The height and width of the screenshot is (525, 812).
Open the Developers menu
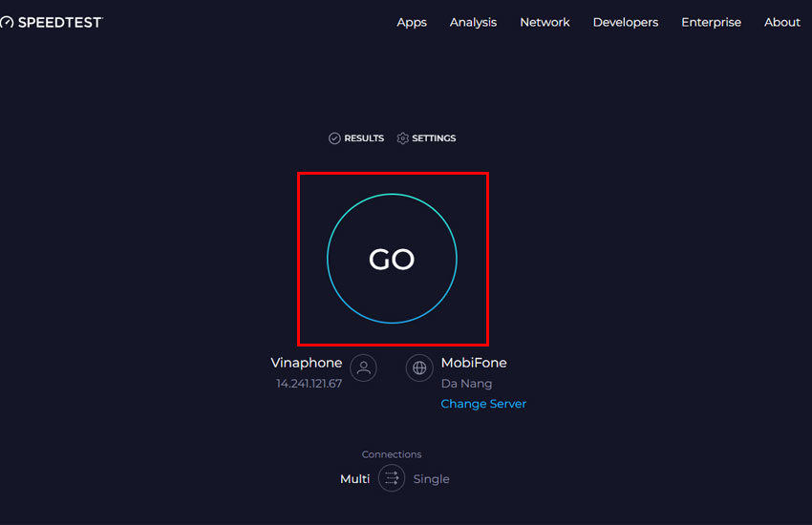click(x=625, y=22)
